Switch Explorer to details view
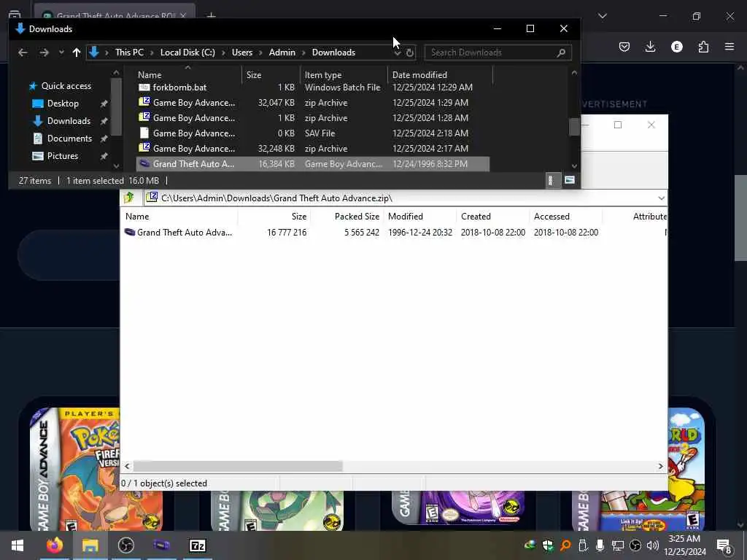 [551, 181]
